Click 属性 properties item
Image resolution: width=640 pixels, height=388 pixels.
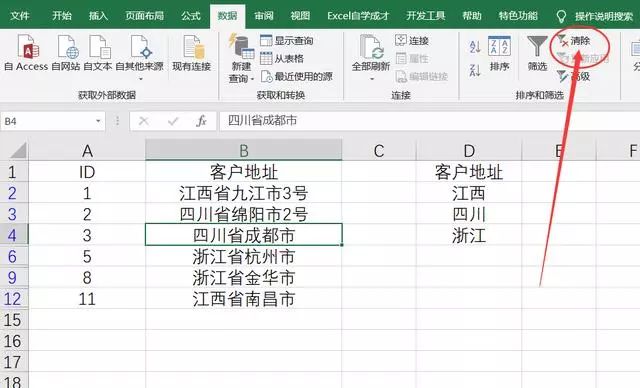click(412, 58)
